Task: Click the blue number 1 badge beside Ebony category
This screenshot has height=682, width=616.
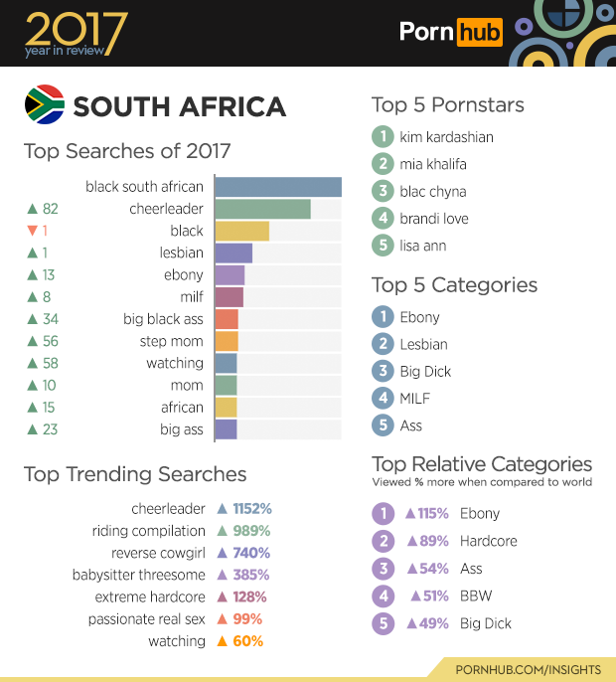Action: point(383,317)
